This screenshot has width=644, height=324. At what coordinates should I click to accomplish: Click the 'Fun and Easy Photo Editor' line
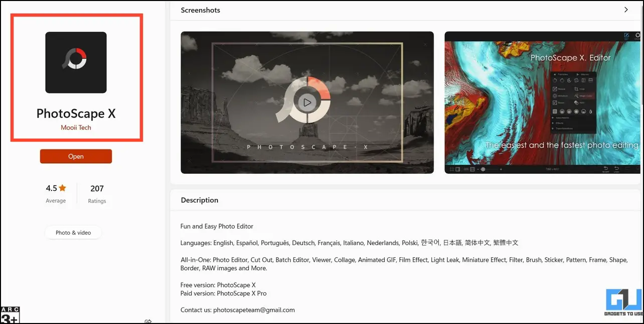[x=217, y=226]
